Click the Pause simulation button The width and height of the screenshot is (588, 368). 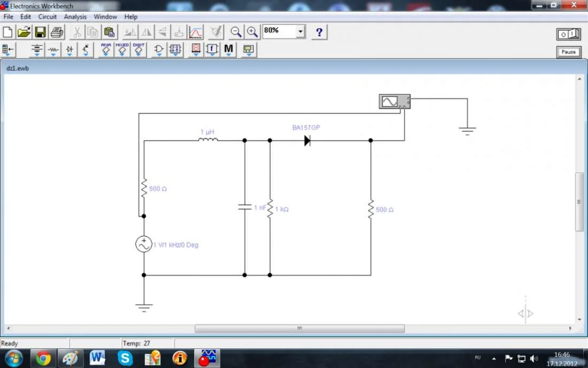(x=569, y=52)
